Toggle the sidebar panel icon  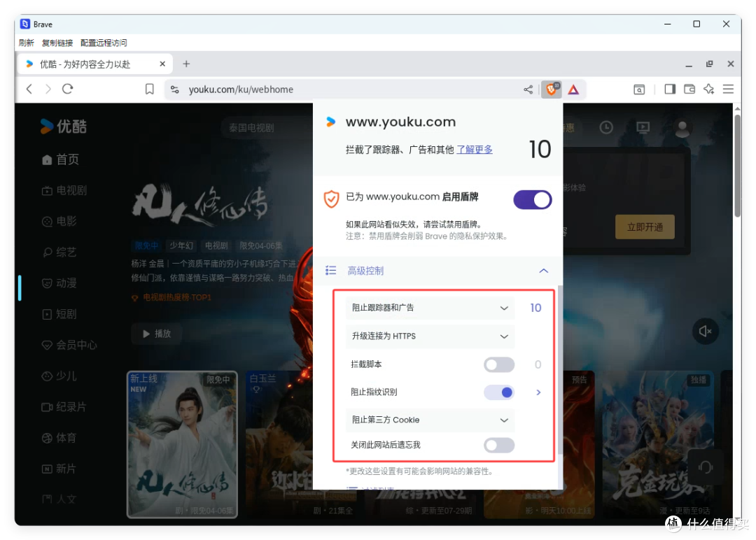click(x=670, y=89)
